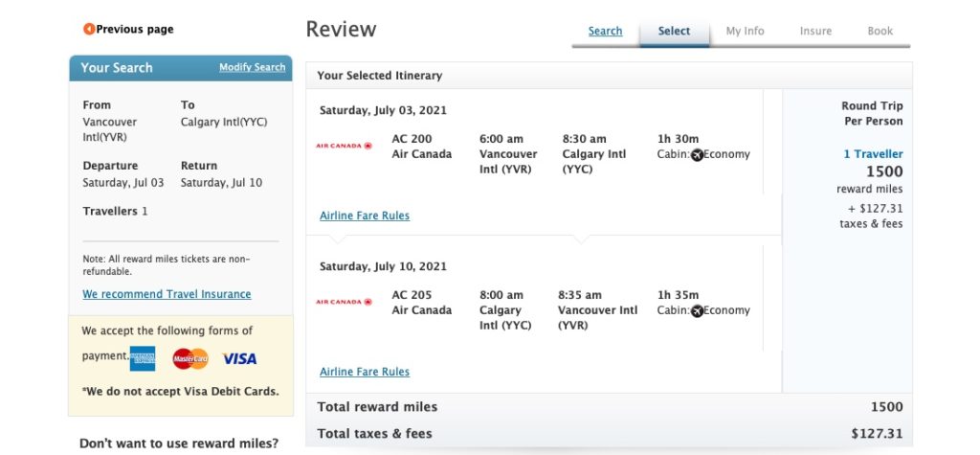Click the 6:00 am departure time
This screenshot has width=980, height=455.
(501, 139)
